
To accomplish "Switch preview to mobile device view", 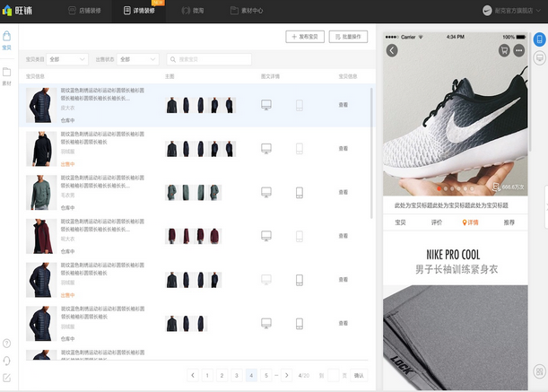I will click(539, 40).
